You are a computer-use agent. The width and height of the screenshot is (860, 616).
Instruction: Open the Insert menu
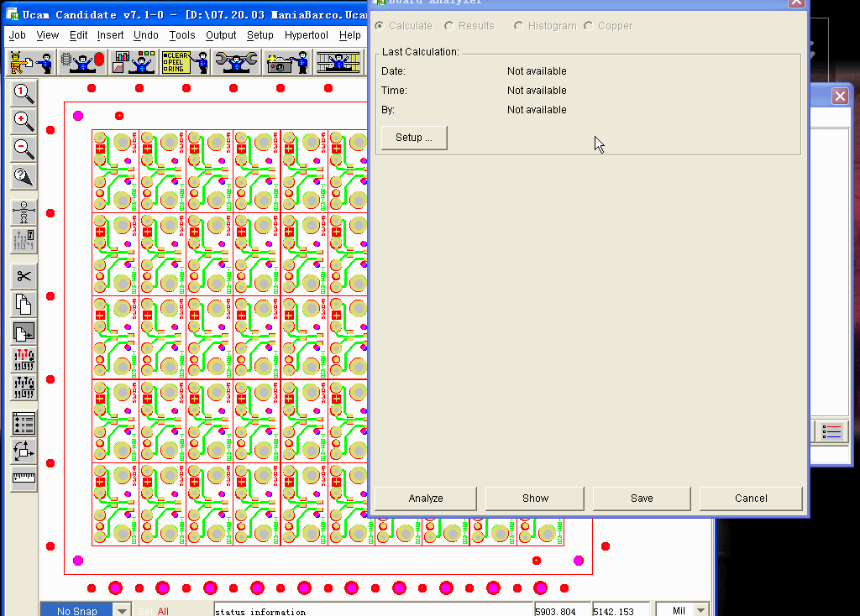coord(110,35)
